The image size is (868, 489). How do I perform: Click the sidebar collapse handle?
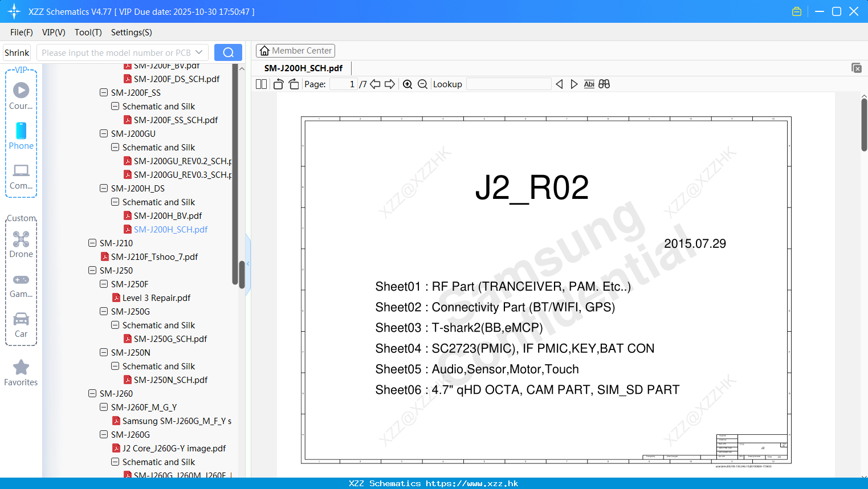[248, 264]
